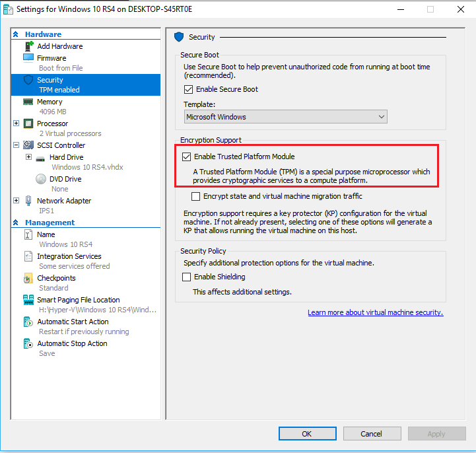Click '4096 MB' under Memory
The width and height of the screenshot is (476, 453).
click(53, 112)
